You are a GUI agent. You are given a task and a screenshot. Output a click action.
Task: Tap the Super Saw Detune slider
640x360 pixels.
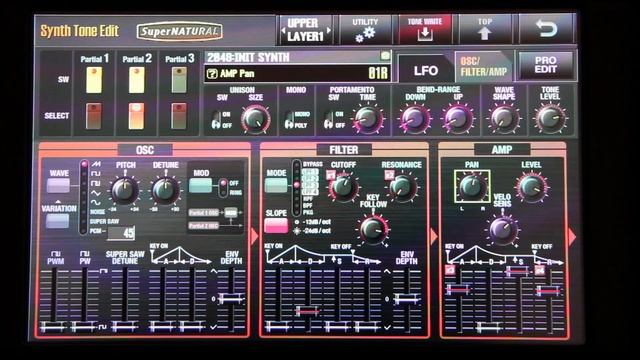tap(124, 300)
